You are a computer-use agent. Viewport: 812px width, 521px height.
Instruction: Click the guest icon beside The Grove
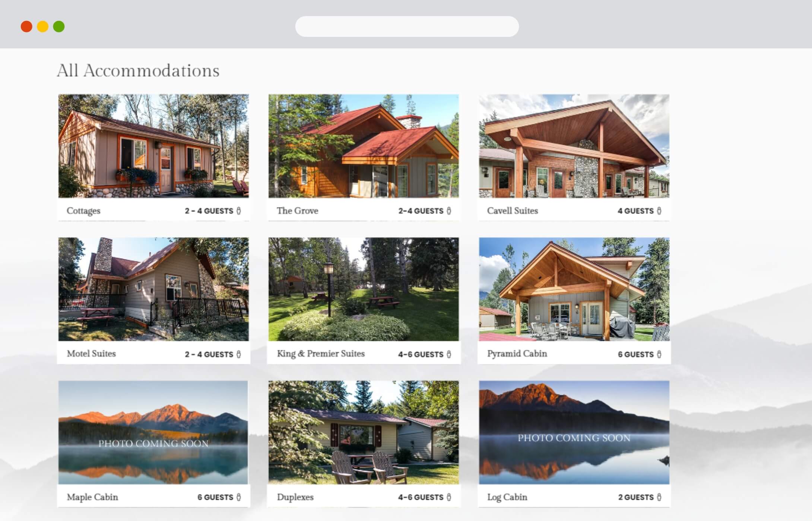pyautogui.click(x=449, y=211)
